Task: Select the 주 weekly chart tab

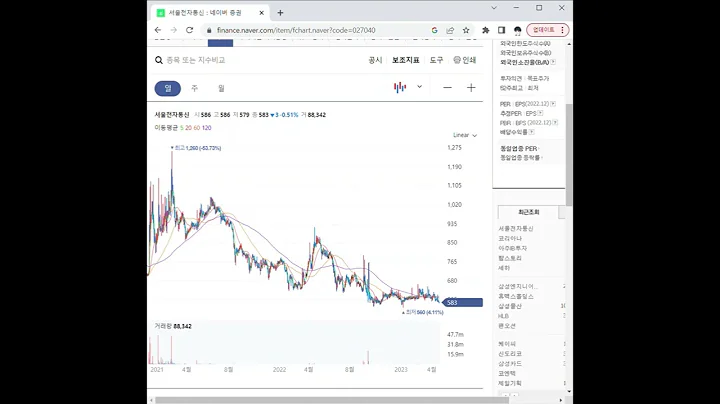Action: click(195, 88)
